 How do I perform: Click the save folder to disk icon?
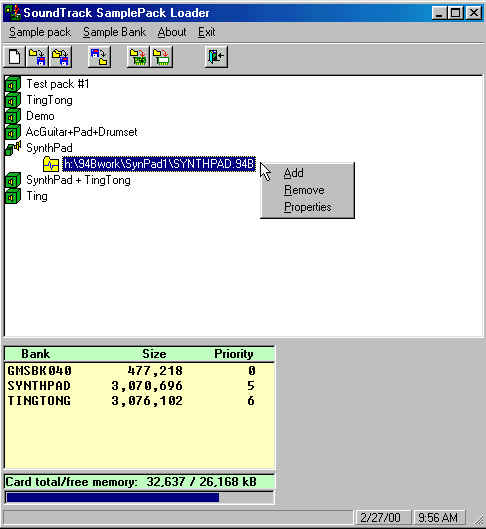(37, 56)
